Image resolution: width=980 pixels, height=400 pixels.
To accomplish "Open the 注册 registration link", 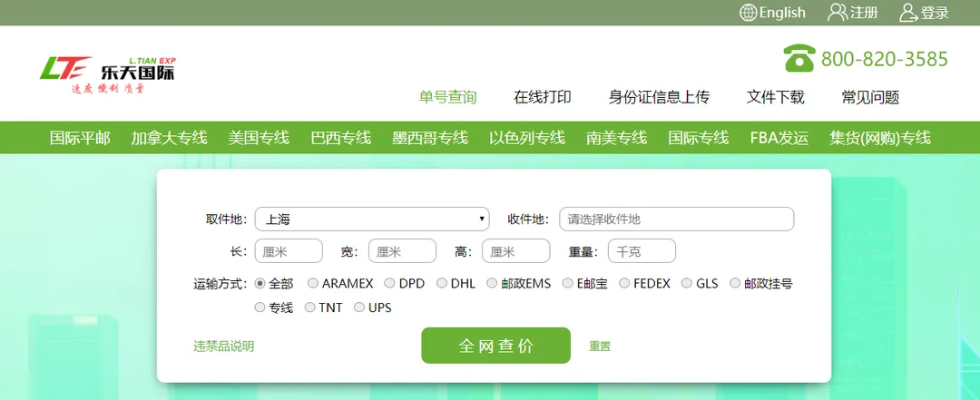I will pos(864,13).
